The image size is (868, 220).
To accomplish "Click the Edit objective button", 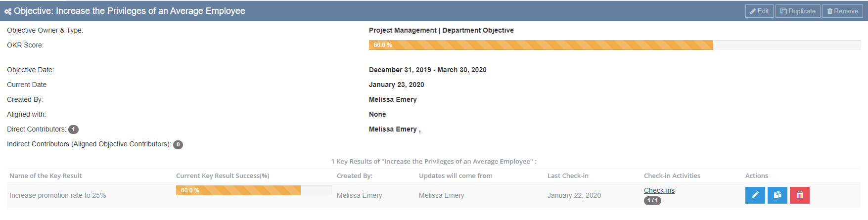I will [759, 11].
